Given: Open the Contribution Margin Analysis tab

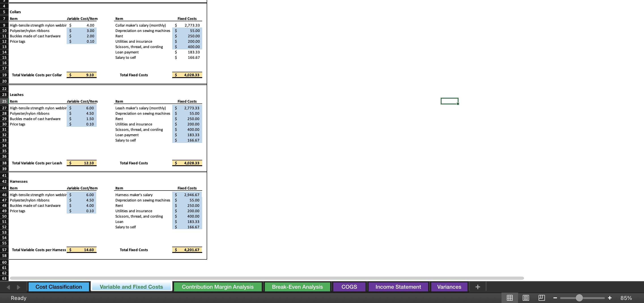Looking at the screenshot, I should coord(217,287).
